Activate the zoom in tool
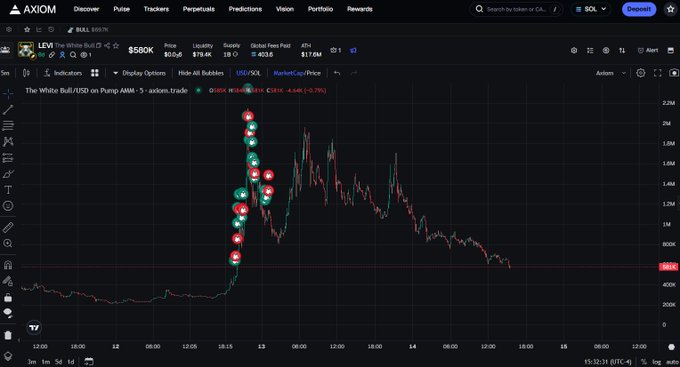 pos(8,243)
